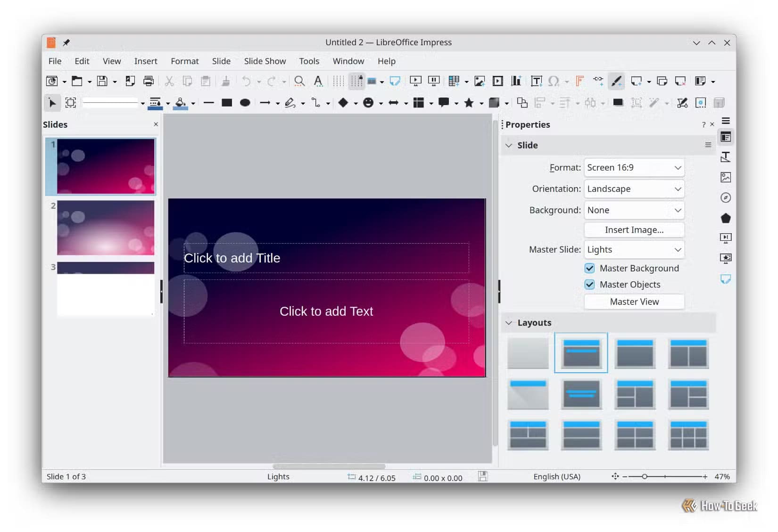Open sidebar Animation star icon

726,258
